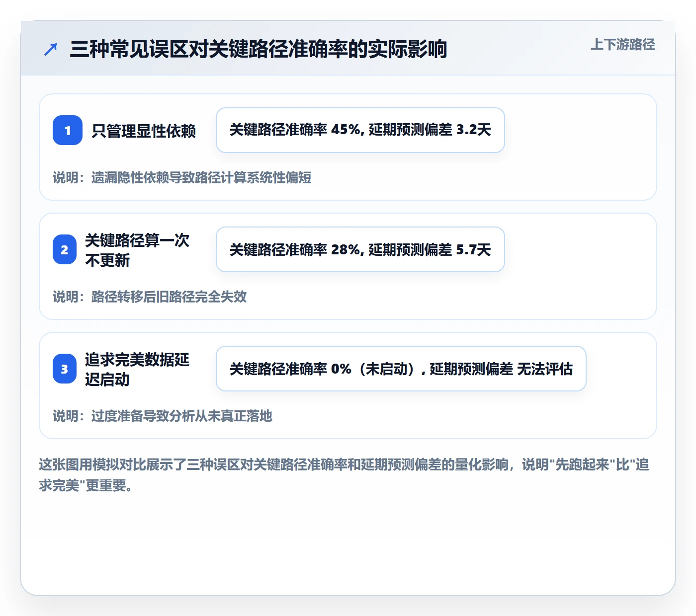Select the 只管理显性依赖 heading
This screenshot has height=616, width=696.
point(144,131)
